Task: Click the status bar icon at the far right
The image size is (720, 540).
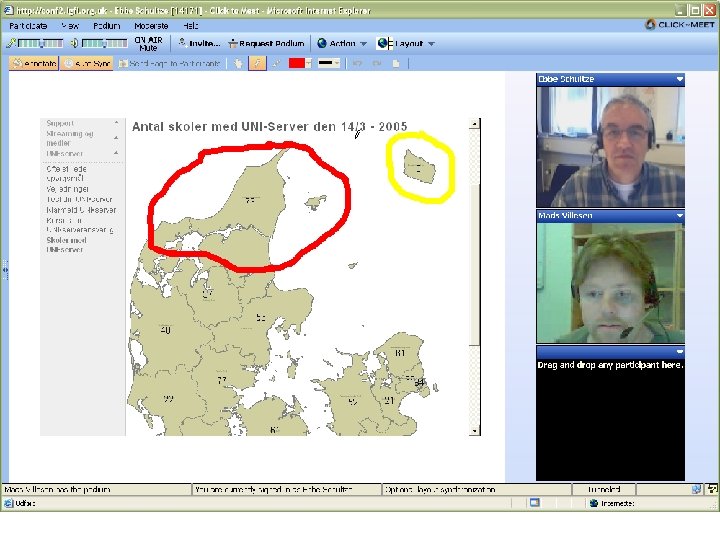Action: click(712, 489)
